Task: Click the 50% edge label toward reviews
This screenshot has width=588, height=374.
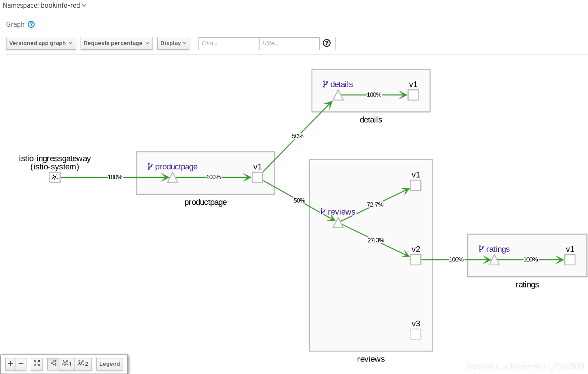Action: click(x=299, y=200)
